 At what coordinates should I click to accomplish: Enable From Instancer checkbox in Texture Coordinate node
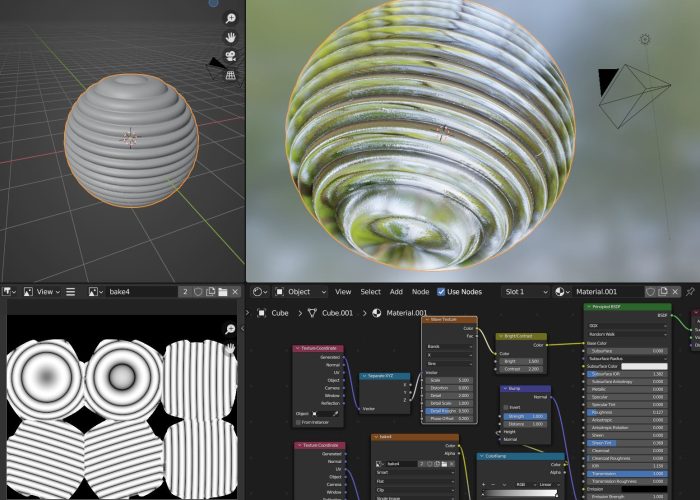tap(299, 424)
